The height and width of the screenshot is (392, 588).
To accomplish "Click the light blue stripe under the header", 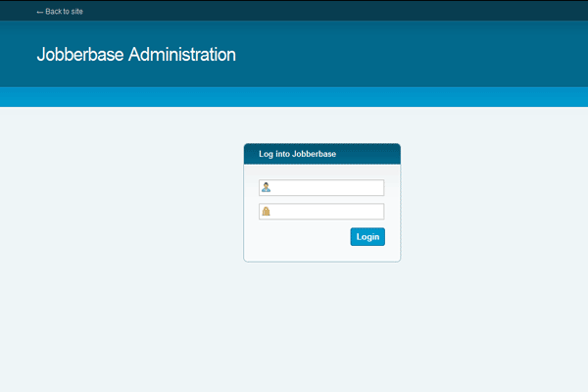I will point(294,96).
